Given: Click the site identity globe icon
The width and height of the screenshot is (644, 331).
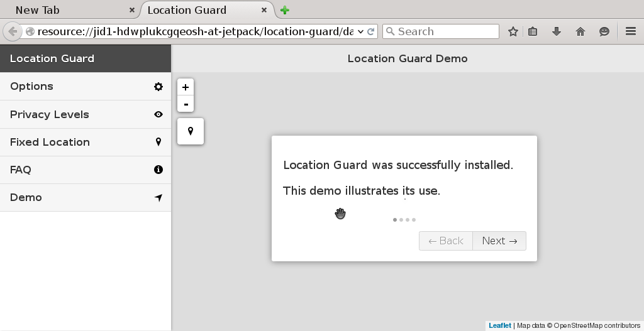Looking at the screenshot, I should 30,31.
